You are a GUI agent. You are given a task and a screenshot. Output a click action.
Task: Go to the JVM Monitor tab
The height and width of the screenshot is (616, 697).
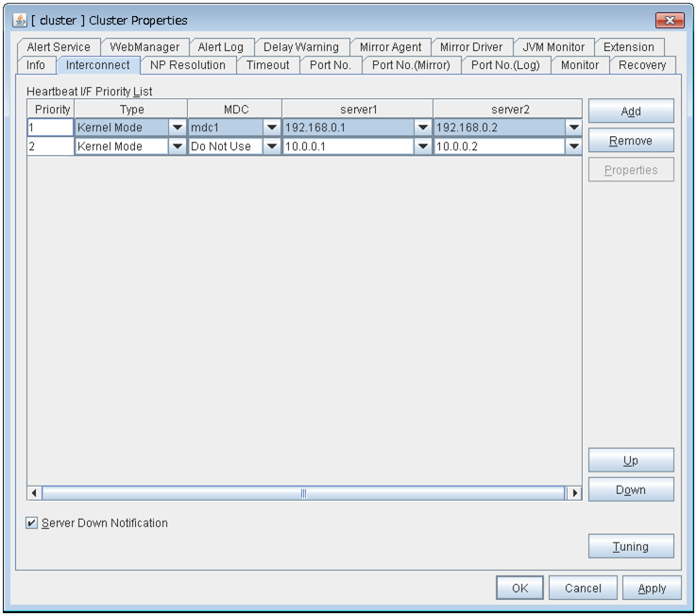553,47
